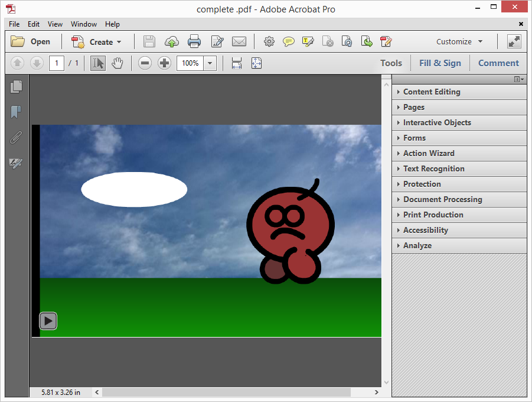
Task: Open the Window menu
Action: tap(84, 24)
